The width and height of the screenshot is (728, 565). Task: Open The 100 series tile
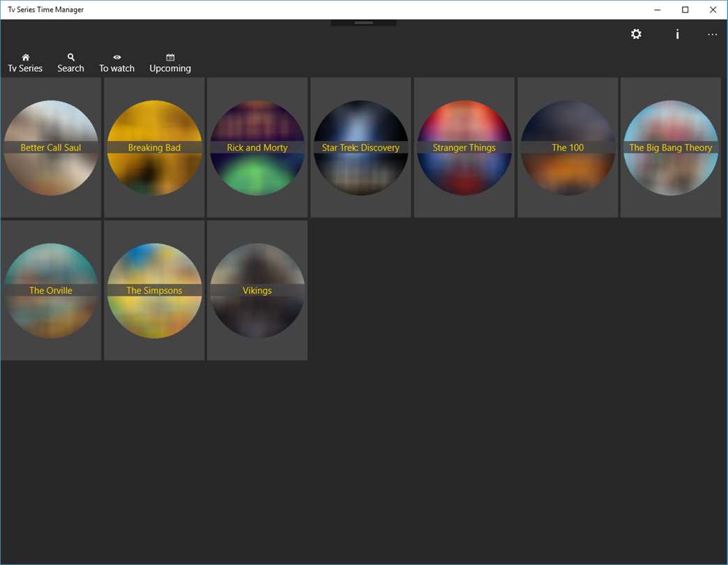pos(568,147)
